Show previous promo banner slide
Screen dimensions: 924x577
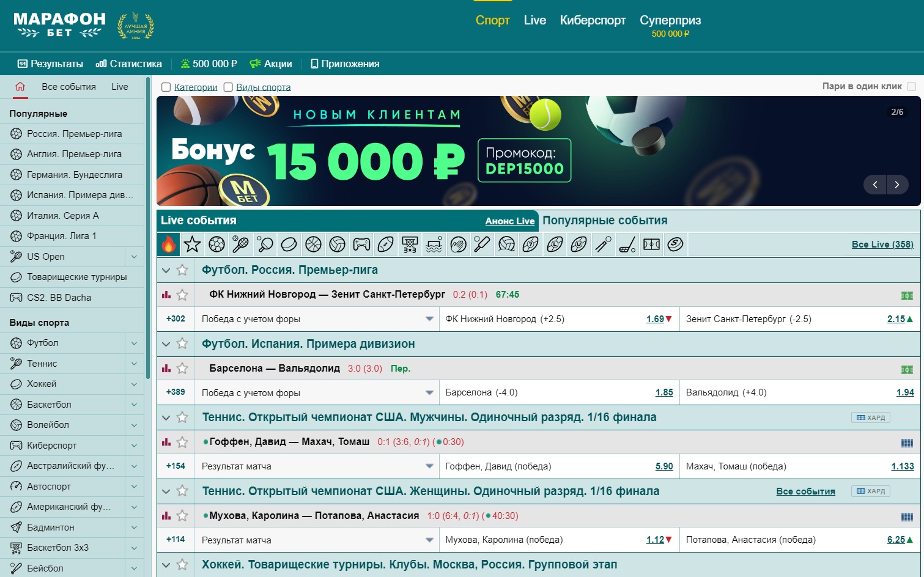[875, 185]
